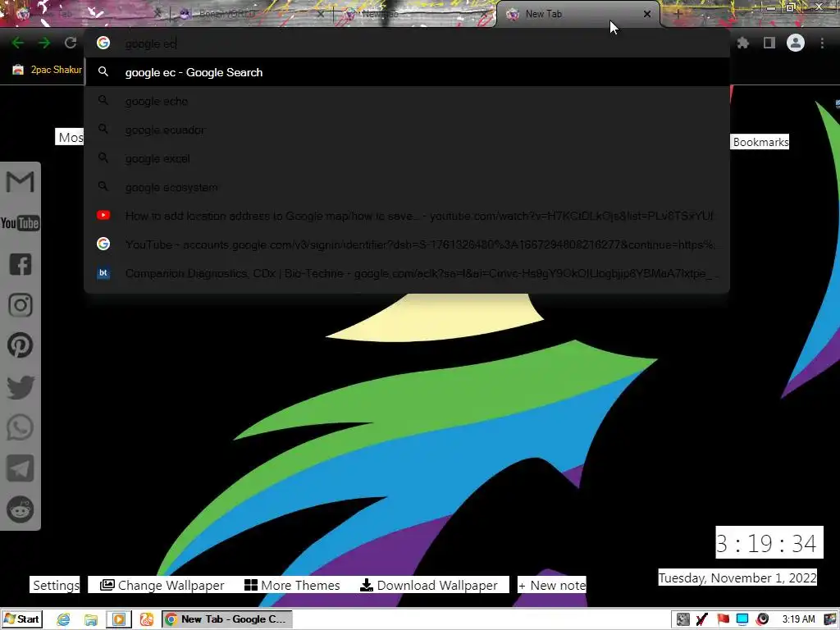Go forward with the browser forward arrow
This screenshot has height=630, width=840.
[x=44, y=43]
